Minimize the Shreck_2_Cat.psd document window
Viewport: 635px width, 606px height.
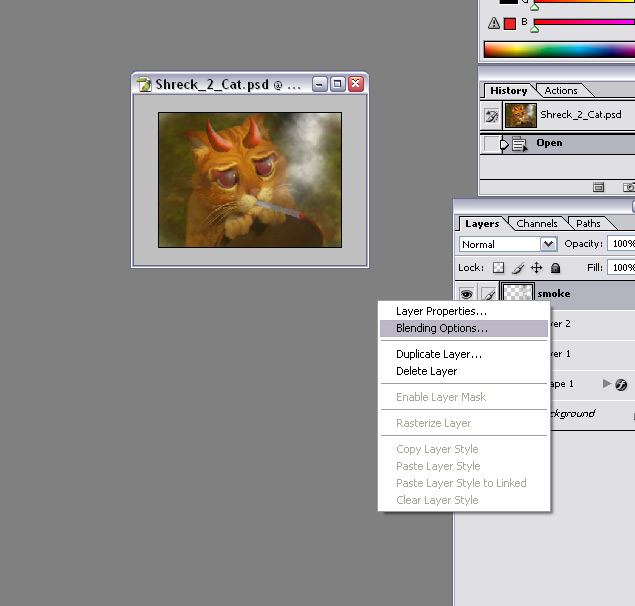[x=320, y=84]
